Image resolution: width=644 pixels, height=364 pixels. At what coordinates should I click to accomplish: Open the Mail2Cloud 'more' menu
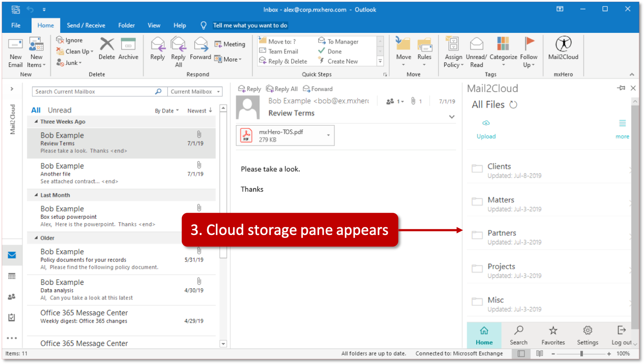click(x=622, y=129)
